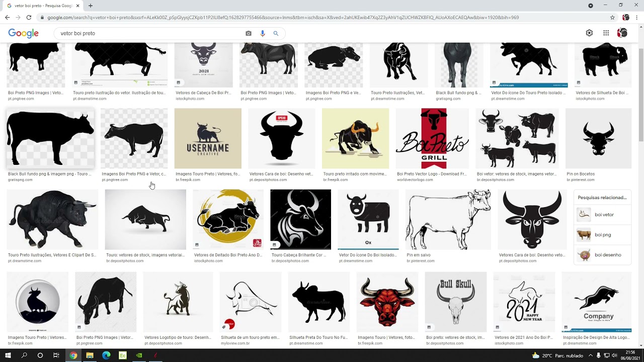This screenshot has width=644, height=362.
Task: Click 'myloview.com.br' source link
Action: (235, 343)
